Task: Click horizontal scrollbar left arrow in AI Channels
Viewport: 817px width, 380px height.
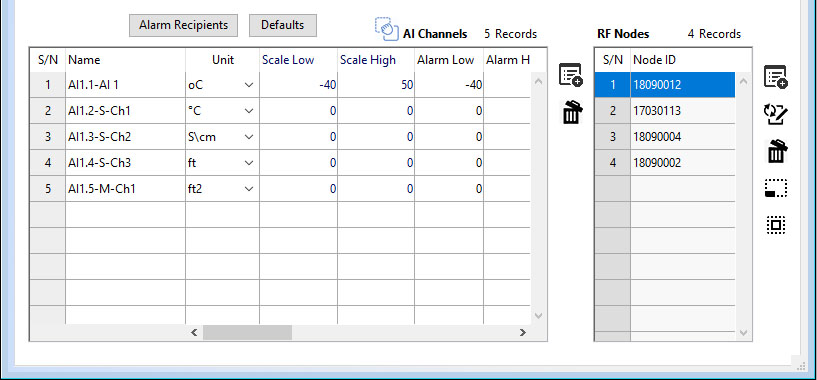Action: [194, 332]
